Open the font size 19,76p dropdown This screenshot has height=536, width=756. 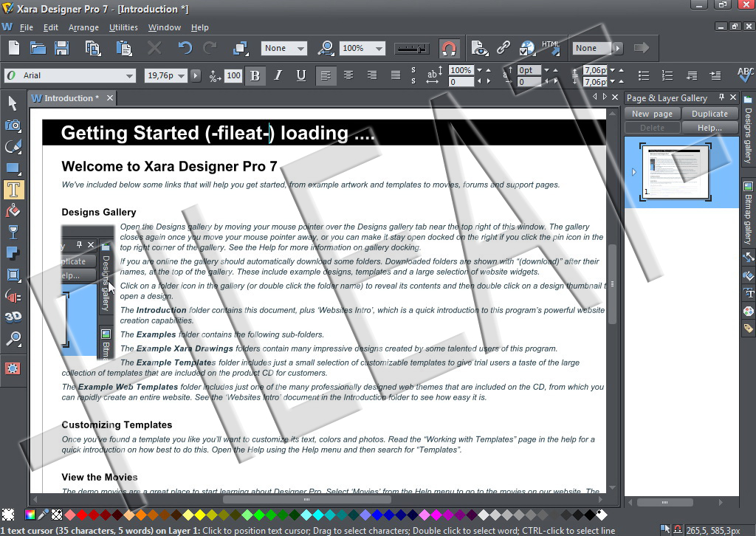tap(182, 76)
